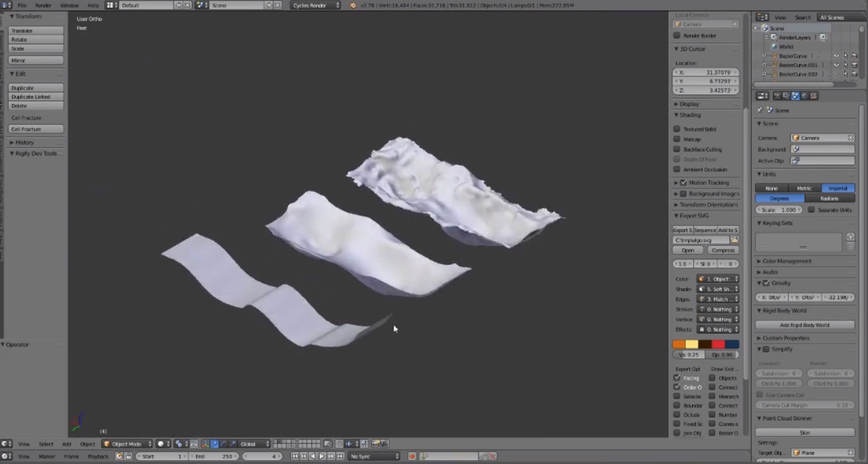Screen dimensions: 868x464
Task: Toggle restrict render for BezierCurve in outliner
Action: pos(854,56)
